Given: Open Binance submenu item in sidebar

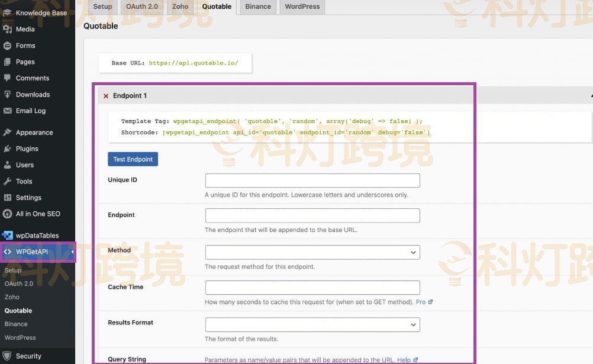Looking at the screenshot, I should click(x=16, y=324).
